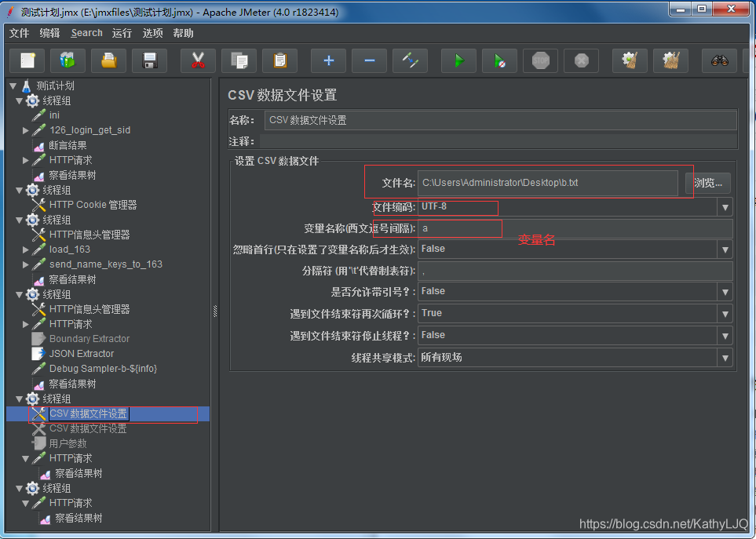
Task: Collapse the 测试计划 root node
Action: (13, 86)
